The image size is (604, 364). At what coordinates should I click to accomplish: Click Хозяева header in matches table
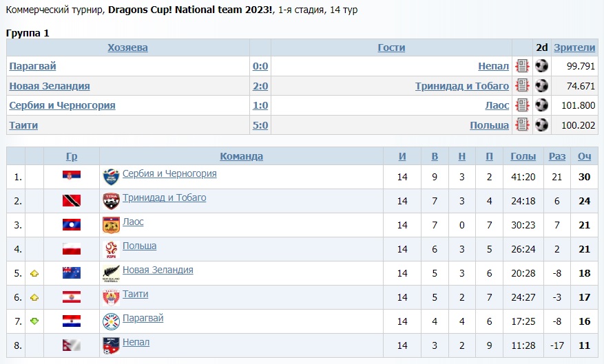(127, 47)
